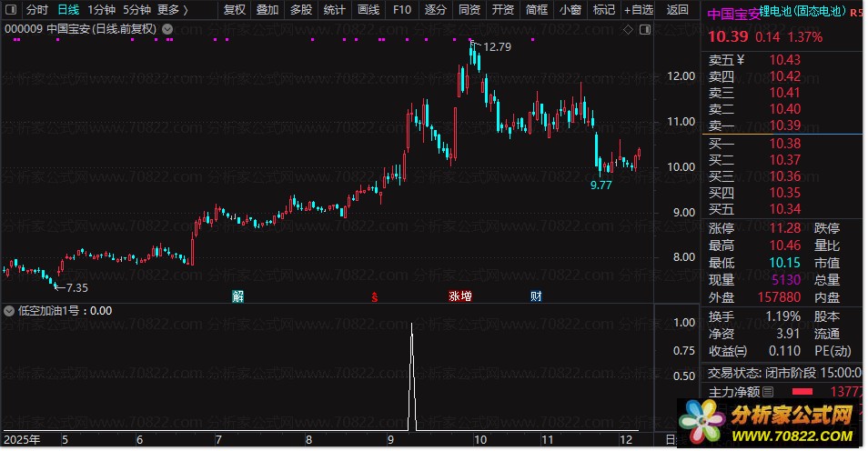Image resolution: width=868 pixels, height=451 pixels.
Task: Click the 叠加 overlay button
Action: point(267,9)
